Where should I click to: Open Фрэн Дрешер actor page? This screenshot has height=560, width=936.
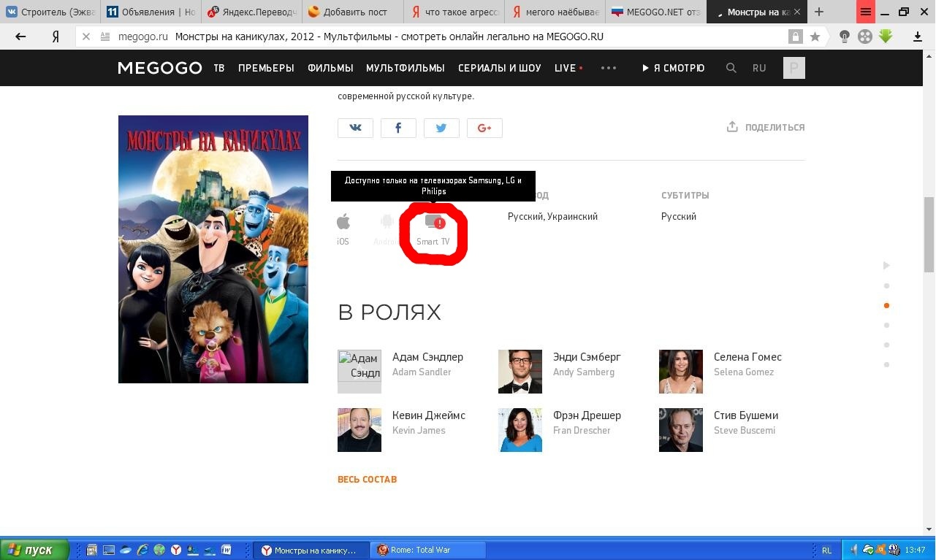(587, 415)
